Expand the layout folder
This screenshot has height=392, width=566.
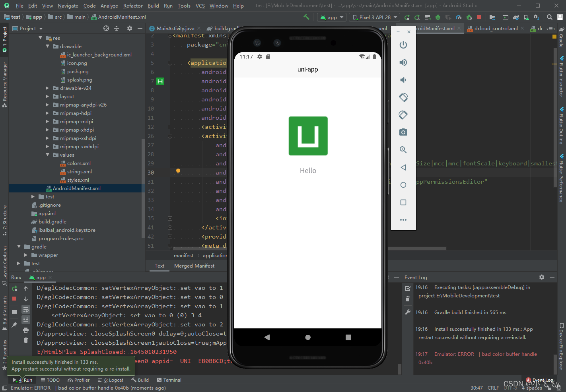click(x=47, y=96)
